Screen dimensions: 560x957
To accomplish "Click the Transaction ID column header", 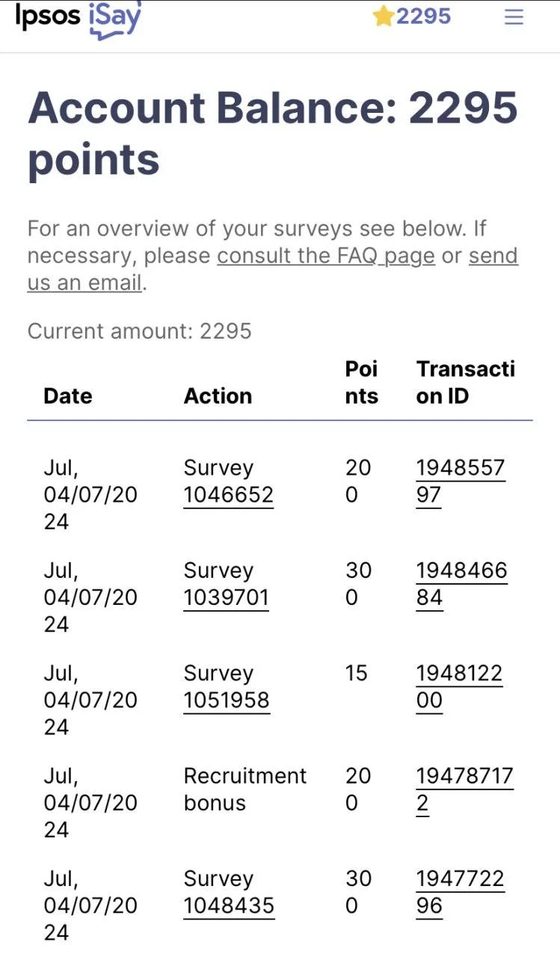I will (x=466, y=382).
